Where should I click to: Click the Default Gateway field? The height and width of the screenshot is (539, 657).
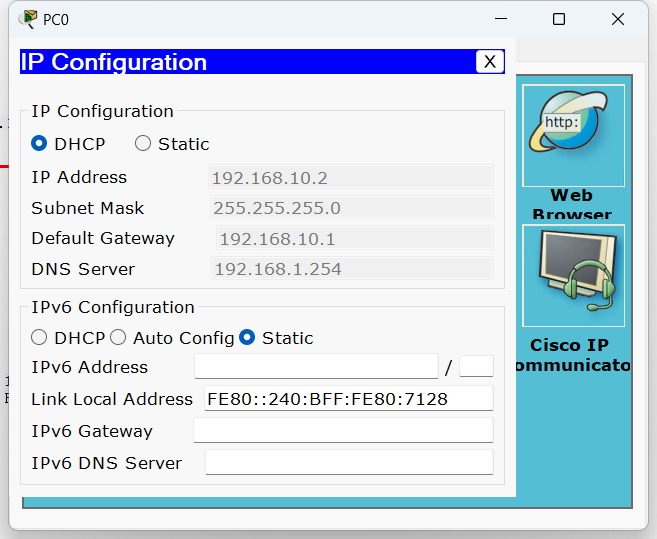tap(353, 239)
